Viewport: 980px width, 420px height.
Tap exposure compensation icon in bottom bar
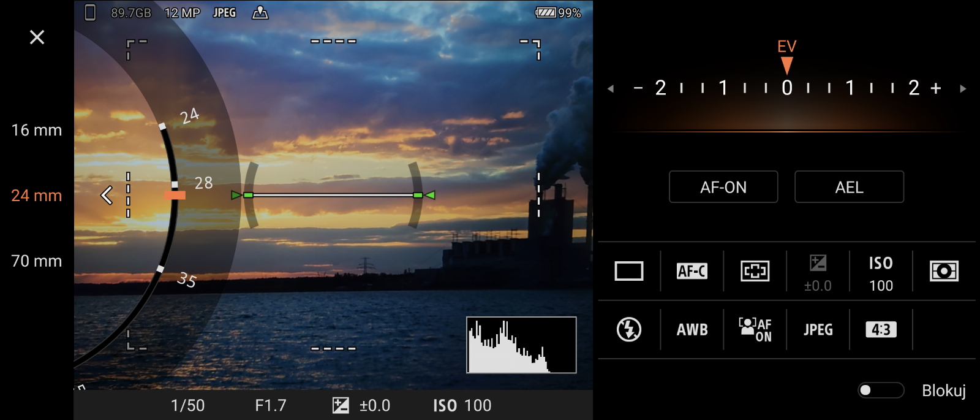341,405
